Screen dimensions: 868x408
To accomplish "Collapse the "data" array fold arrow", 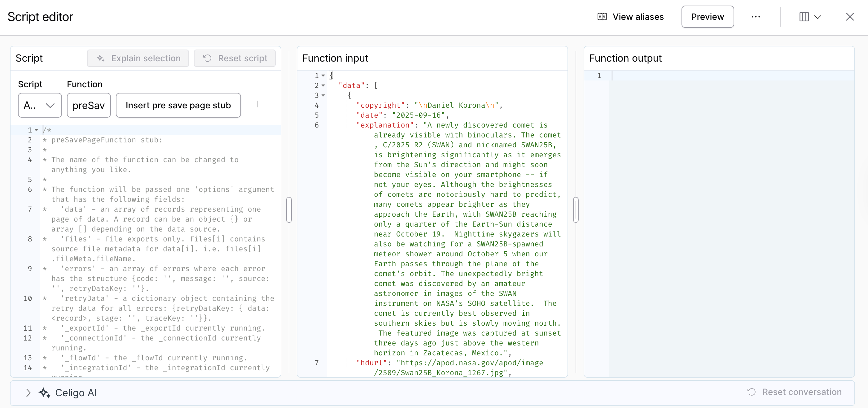I will [x=323, y=85].
